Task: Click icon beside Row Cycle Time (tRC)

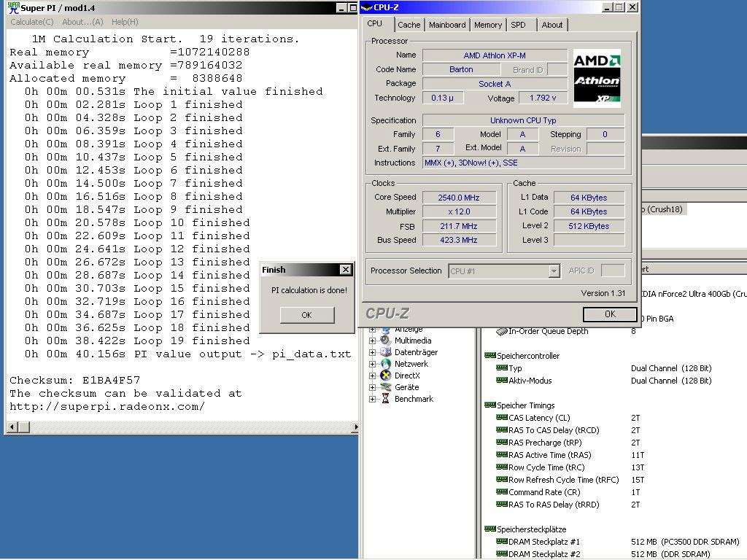Action: click(x=502, y=467)
